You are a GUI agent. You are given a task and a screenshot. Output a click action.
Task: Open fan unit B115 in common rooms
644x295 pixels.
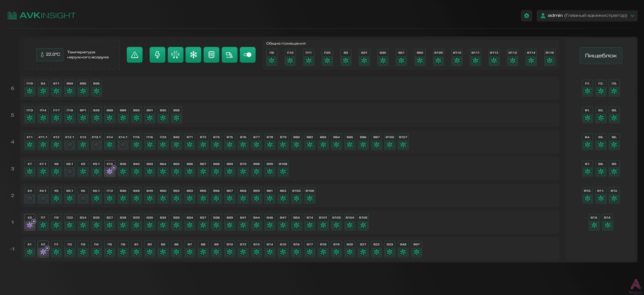(x=549, y=57)
